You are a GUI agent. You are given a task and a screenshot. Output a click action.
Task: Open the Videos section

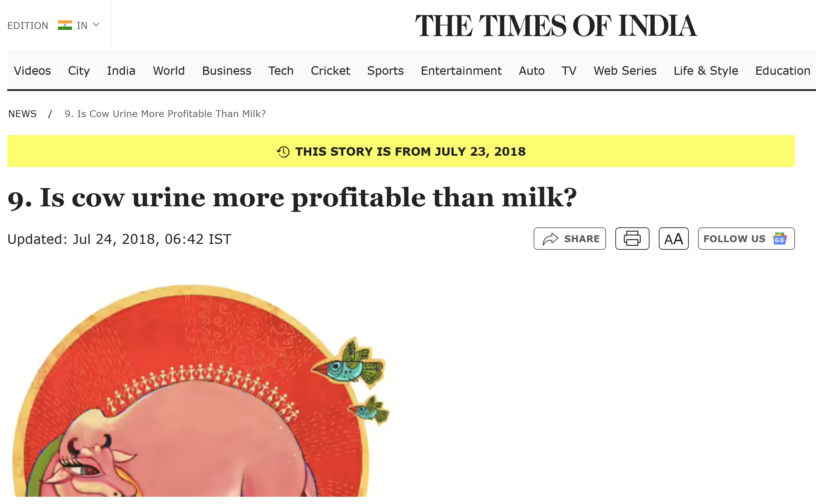(32, 71)
